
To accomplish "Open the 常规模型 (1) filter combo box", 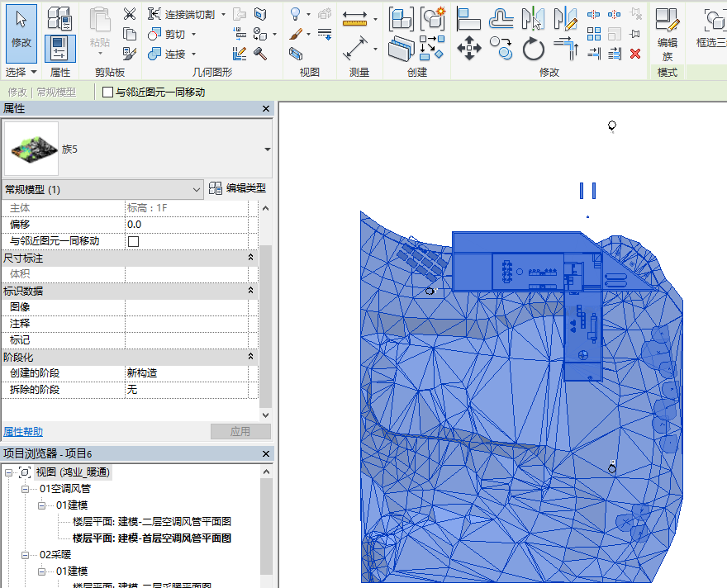I will 102,189.
